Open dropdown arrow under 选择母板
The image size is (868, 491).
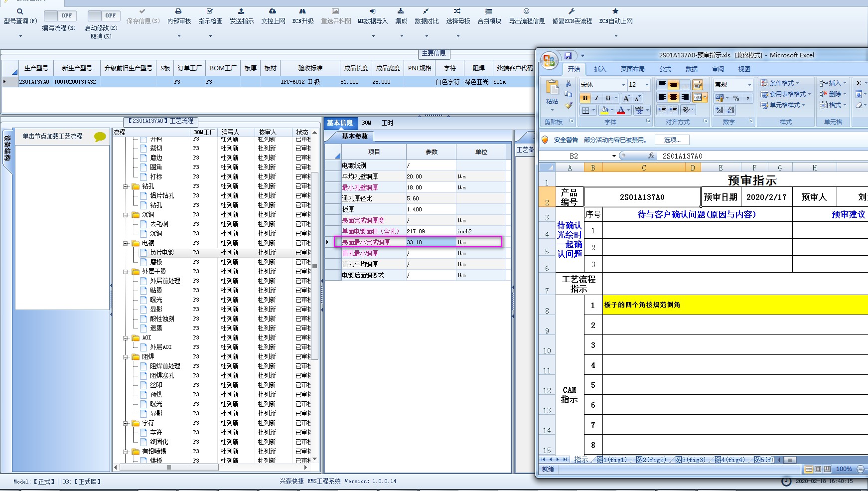[x=458, y=36]
